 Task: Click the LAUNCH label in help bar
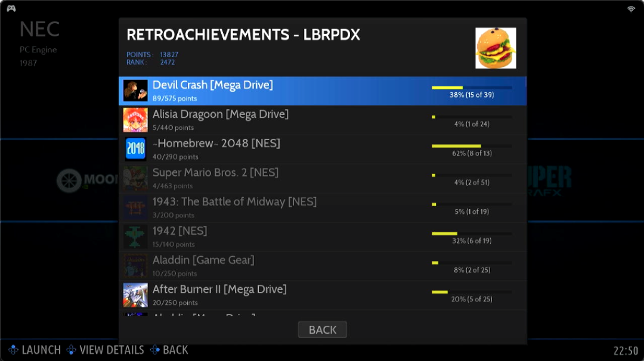[x=41, y=350]
